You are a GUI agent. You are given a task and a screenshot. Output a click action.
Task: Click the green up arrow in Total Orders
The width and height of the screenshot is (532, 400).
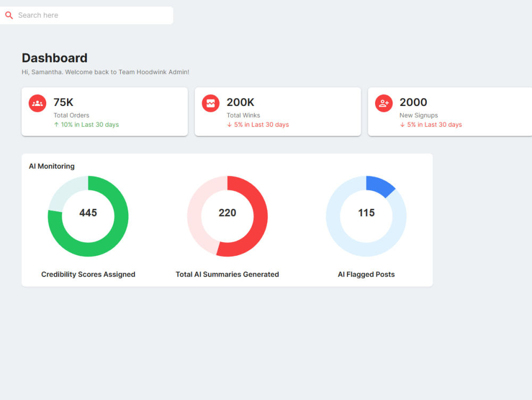click(56, 125)
